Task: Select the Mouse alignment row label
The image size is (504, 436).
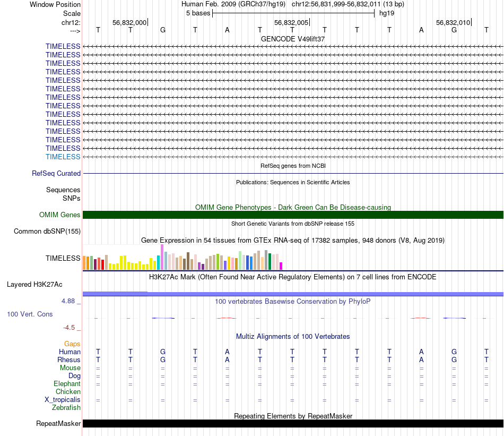Action: [x=70, y=368]
